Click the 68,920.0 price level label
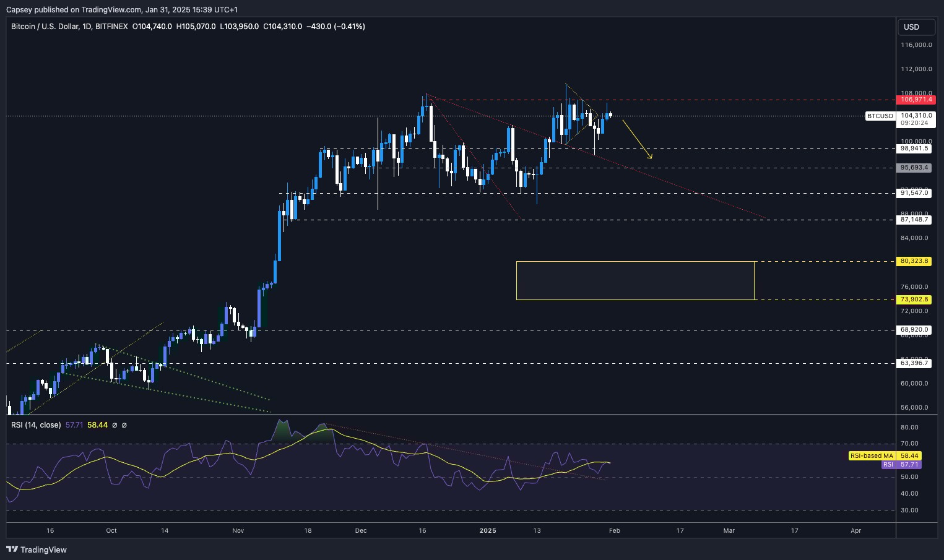Image resolution: width=944 pixels, height=560 pixels. click(x=914, y=330)
